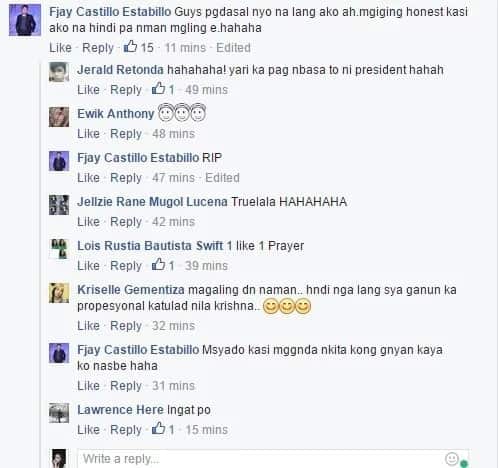Like Fjay Castillo Estabillo's top comment

click(60, 47)
